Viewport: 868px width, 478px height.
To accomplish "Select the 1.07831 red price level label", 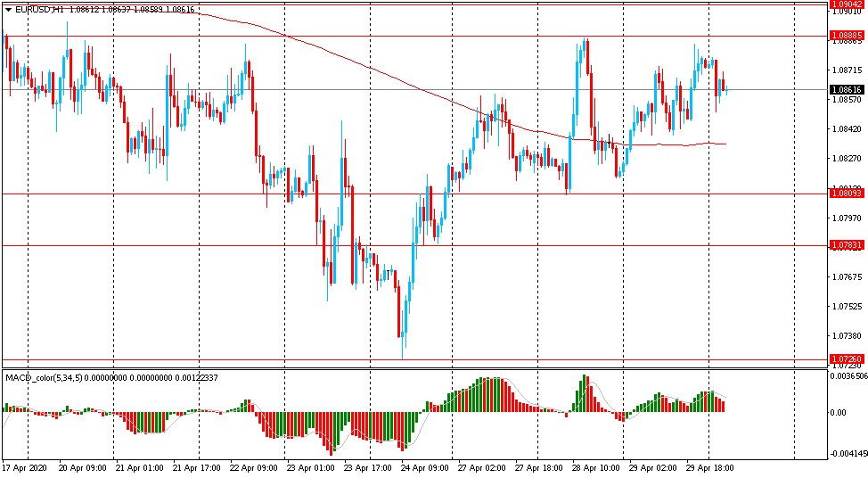I will (847, 245).
